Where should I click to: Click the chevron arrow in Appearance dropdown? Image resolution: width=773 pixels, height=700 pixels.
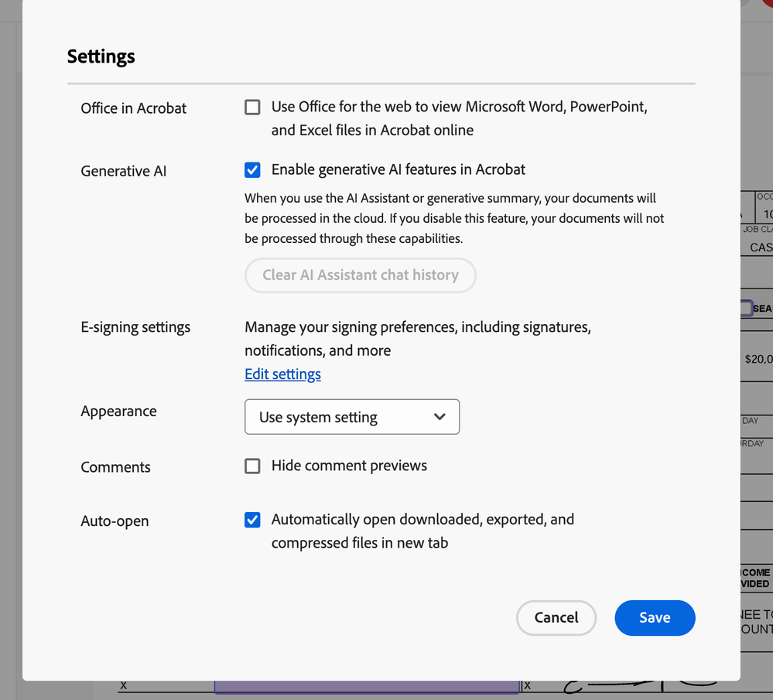point(440,417)
